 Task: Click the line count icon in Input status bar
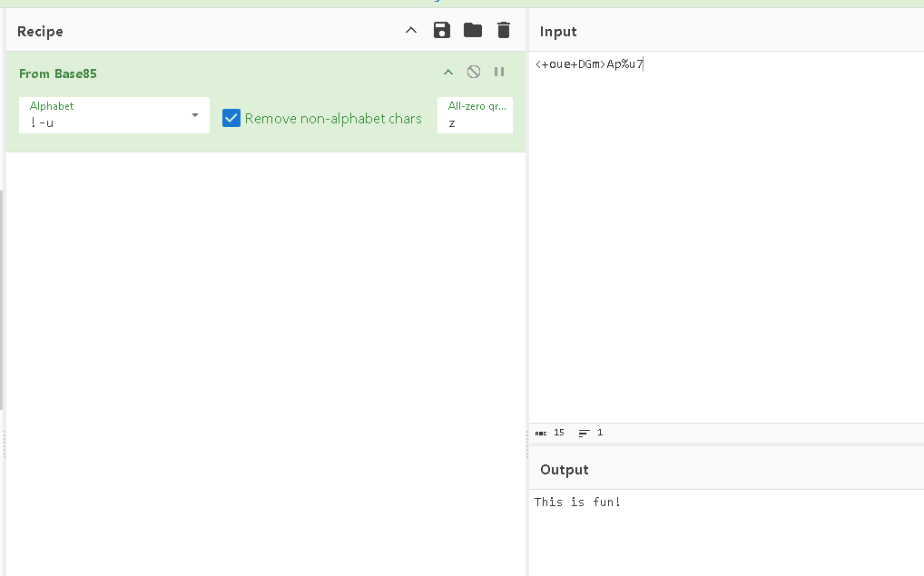click(584, 434)
